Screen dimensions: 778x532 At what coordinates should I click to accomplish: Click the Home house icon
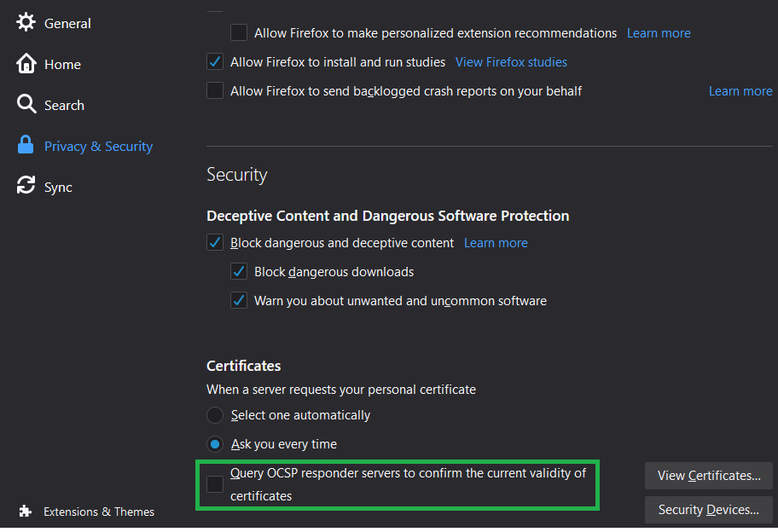point(26,64)
